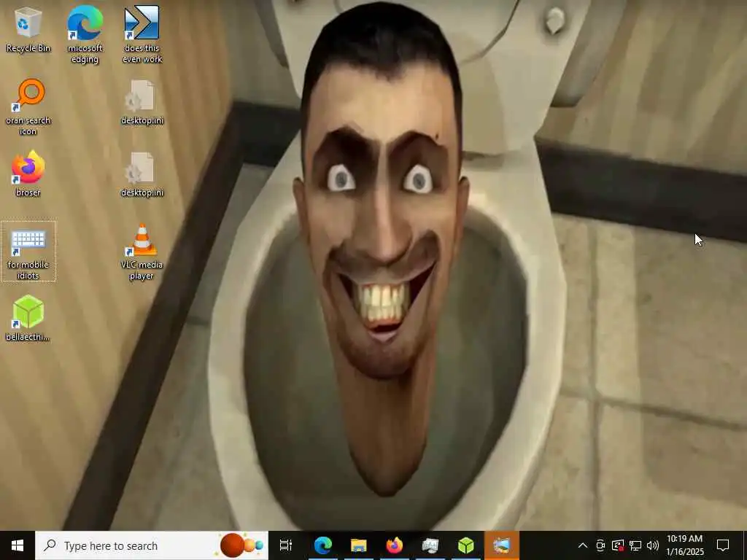Click the 10:19 AM clock and date
Viewport: 747px width, 560px height.
click(x=684, y=545)
